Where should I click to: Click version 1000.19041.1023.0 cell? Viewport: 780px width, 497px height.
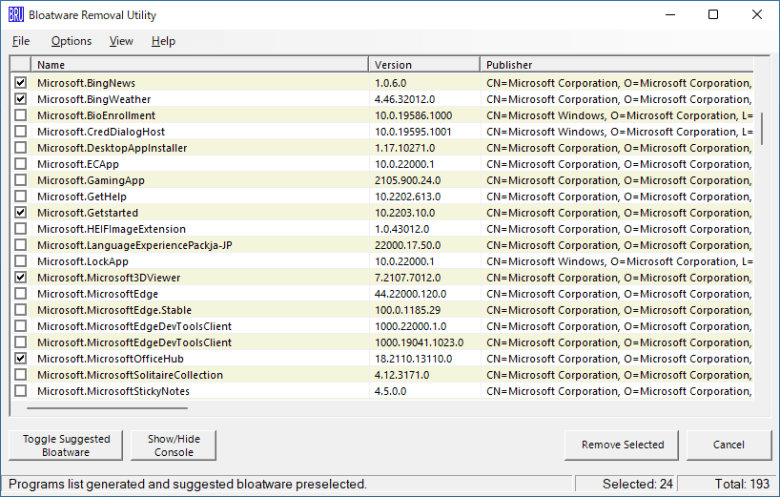click(419, 342)
